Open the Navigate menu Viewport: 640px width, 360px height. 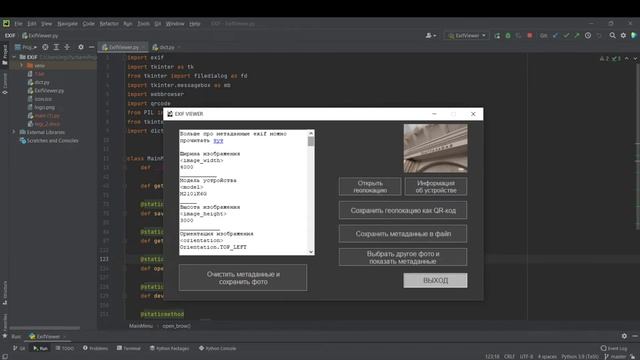[x=67, y=24]
